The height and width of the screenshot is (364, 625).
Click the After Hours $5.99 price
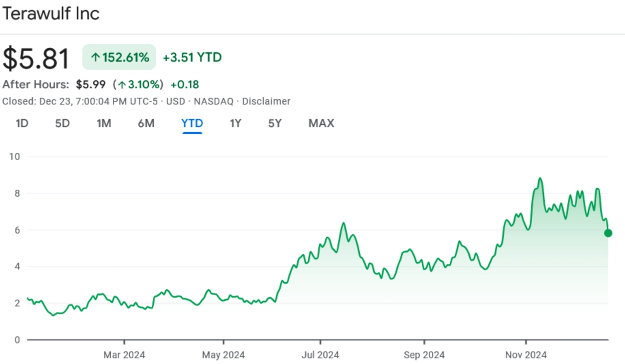pyautogui.click(x=91, y=84)
